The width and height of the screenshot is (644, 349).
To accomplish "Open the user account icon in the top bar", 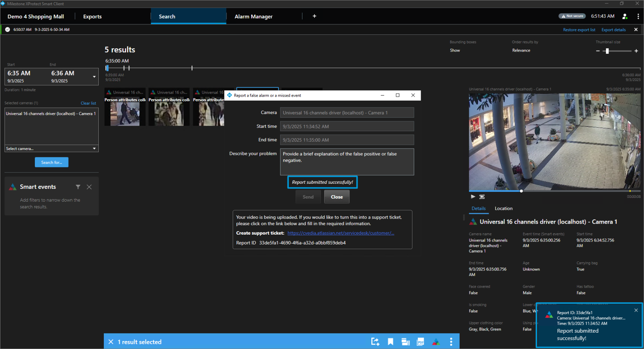I will tap(625, 16).
